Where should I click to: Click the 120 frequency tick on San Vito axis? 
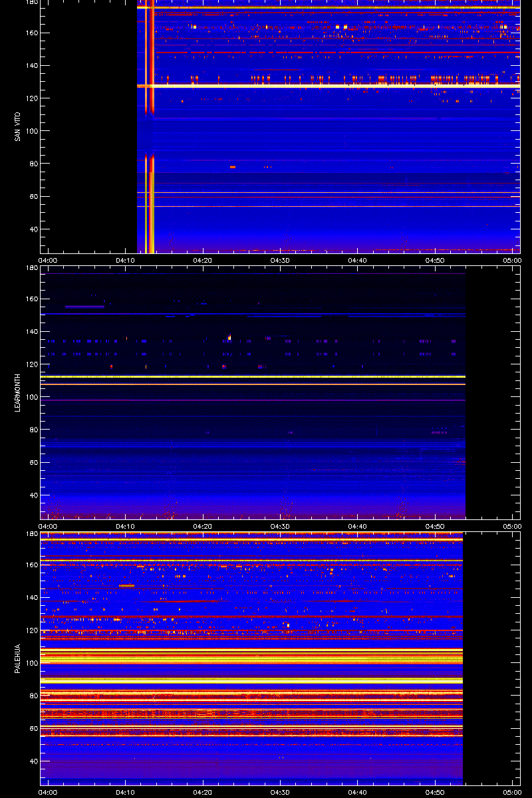click(x=31, y=98)
